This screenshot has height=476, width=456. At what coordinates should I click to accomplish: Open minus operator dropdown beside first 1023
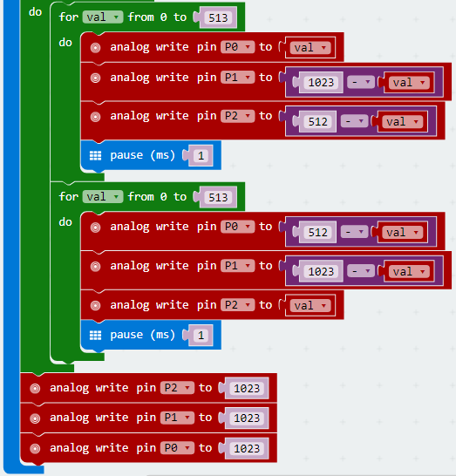click(x=361, y=82)
